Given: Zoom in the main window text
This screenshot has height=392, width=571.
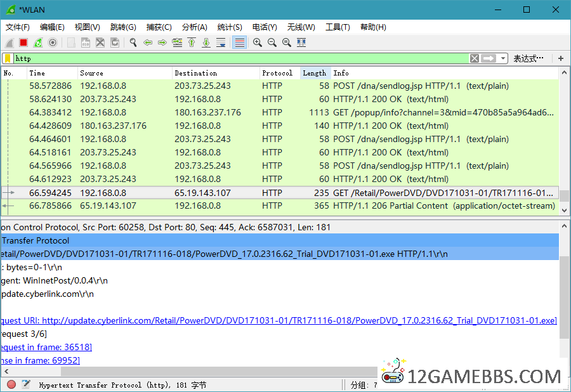Looking at the screenshot, I should (x=258, y=43).
